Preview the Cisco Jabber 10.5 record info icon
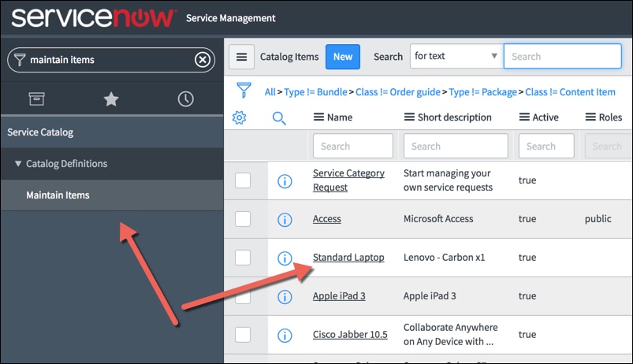 point(285,336)
